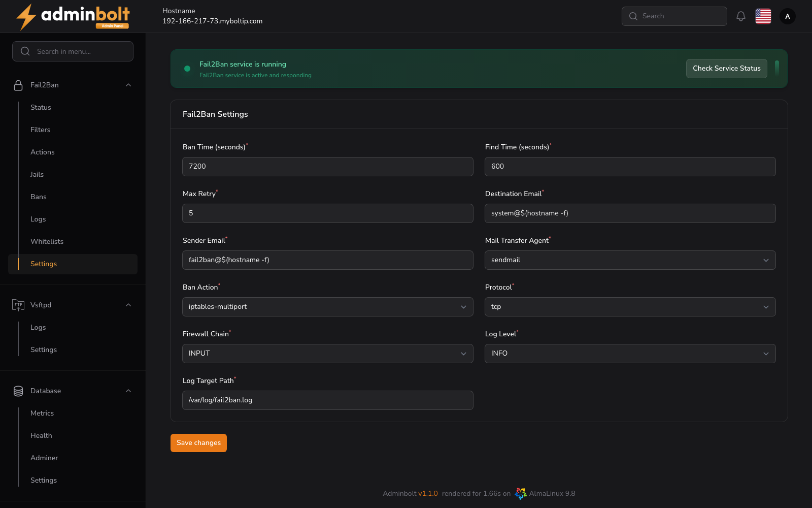
Task: Click the Database stack icon
Action: click(x=18, y=391)
